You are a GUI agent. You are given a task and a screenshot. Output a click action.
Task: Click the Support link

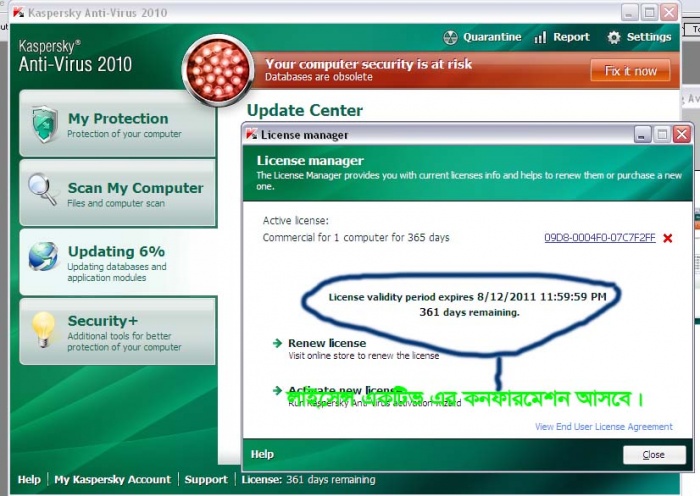[x=206, y=479]
